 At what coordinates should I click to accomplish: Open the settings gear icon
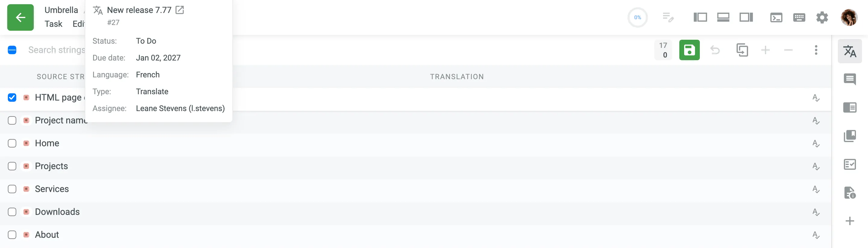(822, 17)
